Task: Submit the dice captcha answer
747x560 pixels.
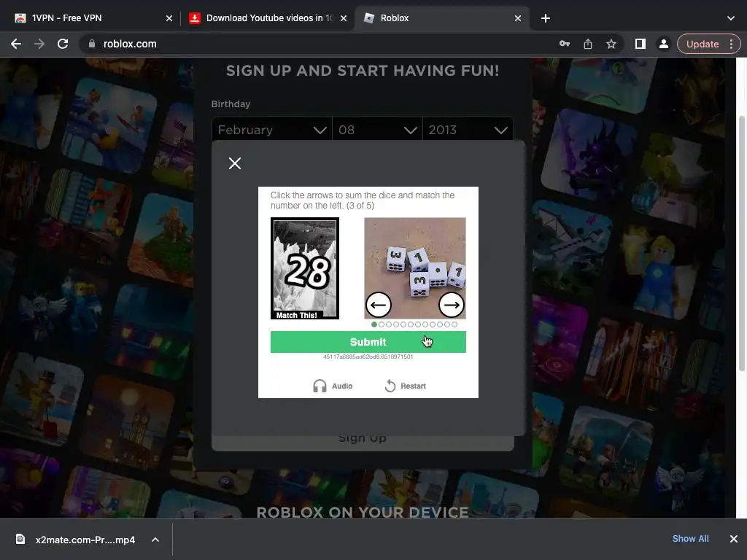Action: tap(368, 342)
